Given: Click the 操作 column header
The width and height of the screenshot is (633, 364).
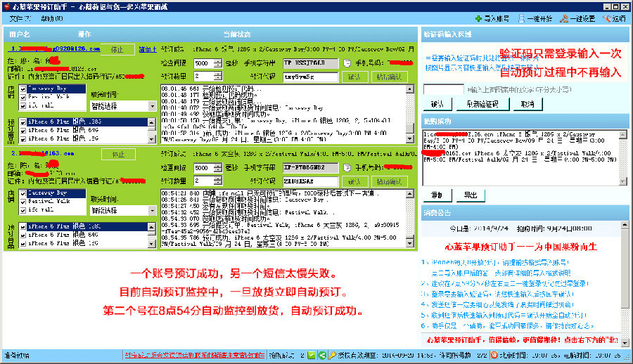Looking at the screenshot, I should 84,34.
